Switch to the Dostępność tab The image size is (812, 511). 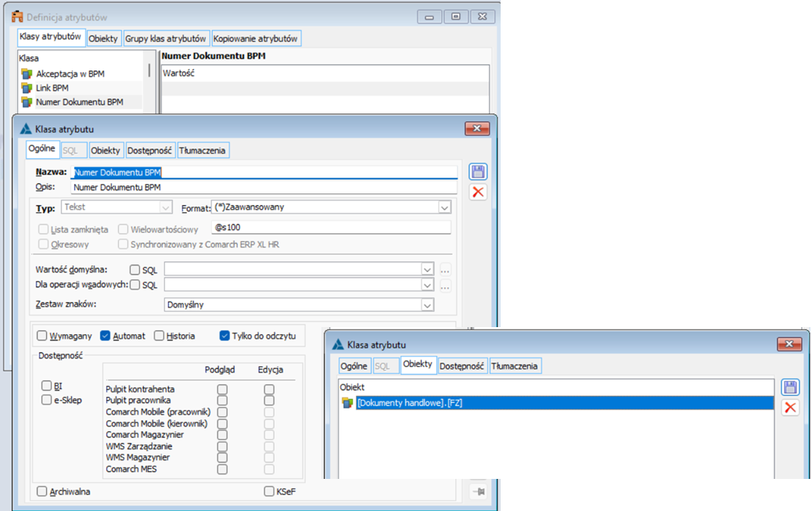pos(152,150)
